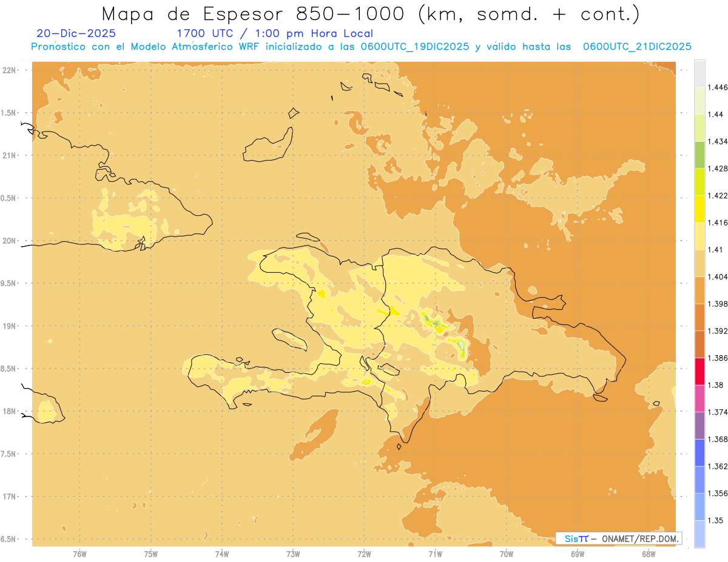Click the 70W longitude axis label
728x562 pixels.
(x=507, y=554)
